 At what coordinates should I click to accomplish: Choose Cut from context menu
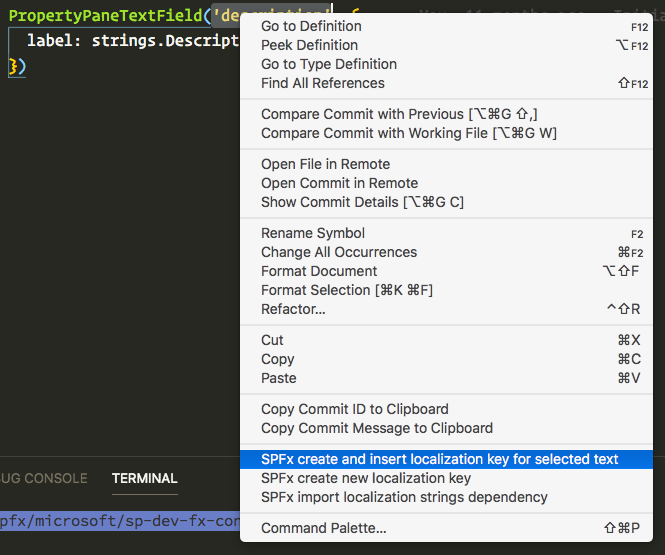click(x=446, y=340)
